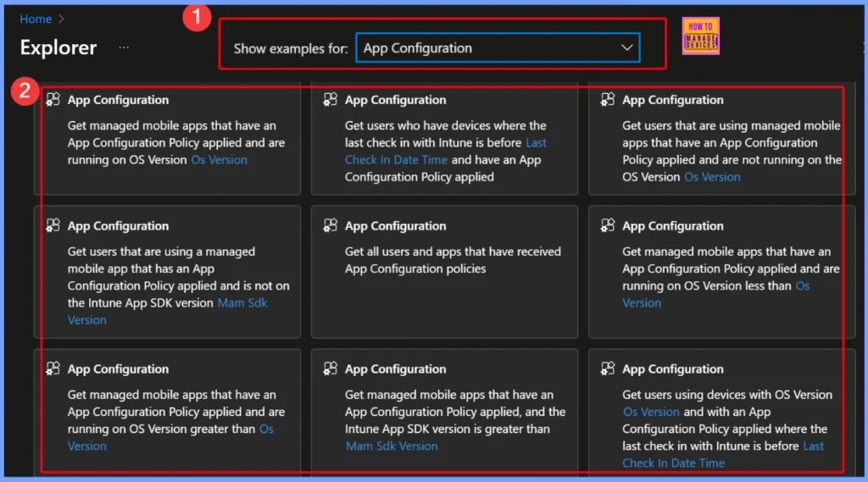Select card 'Get all users and apps that have received'
The width and height of the screenshot is (868, 482).
444,272
